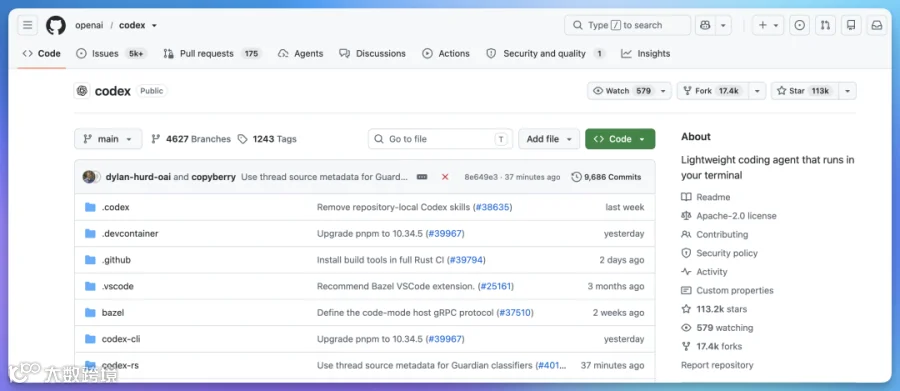Fork the codex repository
Image resolution: width=900 pixels, height=391 pixels.
pos(713,91)
